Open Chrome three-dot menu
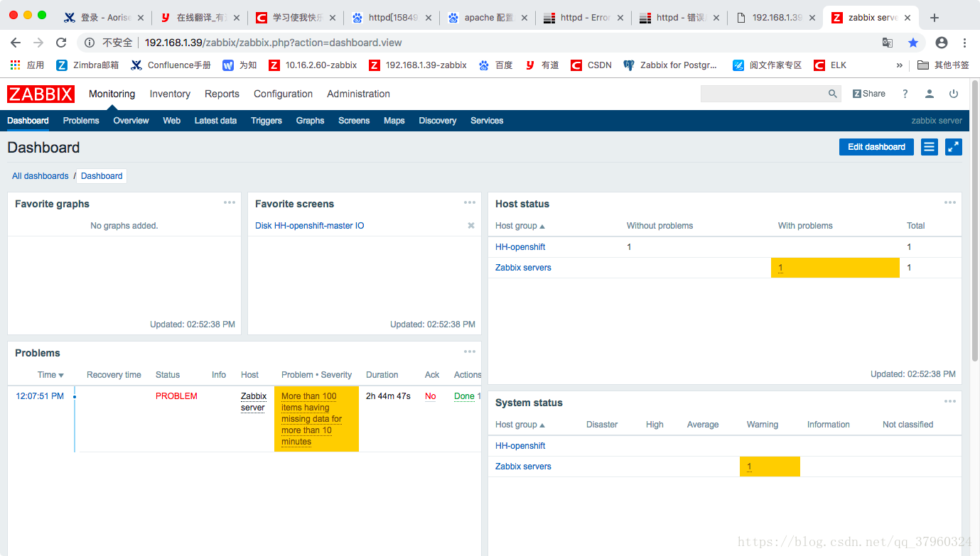 click(x=964, y=43)
